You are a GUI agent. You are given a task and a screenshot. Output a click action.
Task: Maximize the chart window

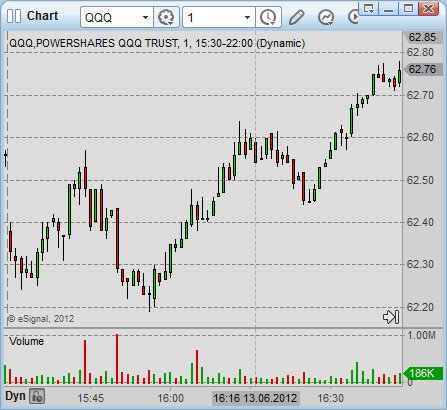pos(408,8)
